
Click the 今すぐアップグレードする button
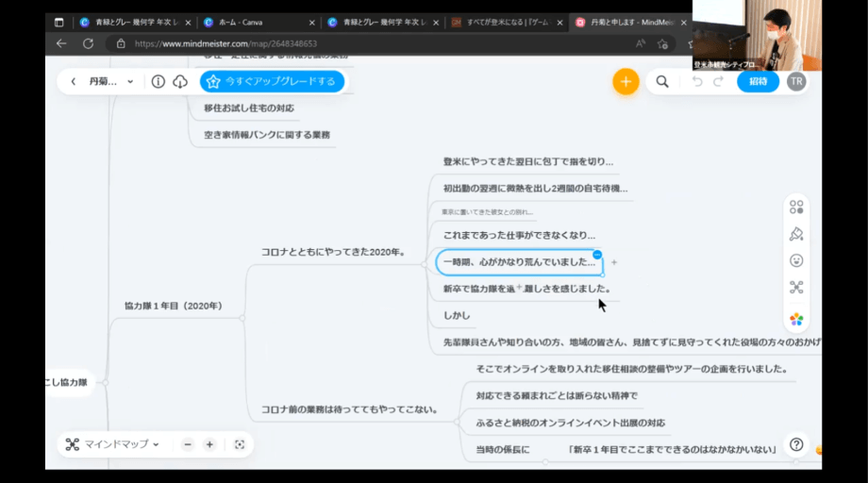[272, 81]
